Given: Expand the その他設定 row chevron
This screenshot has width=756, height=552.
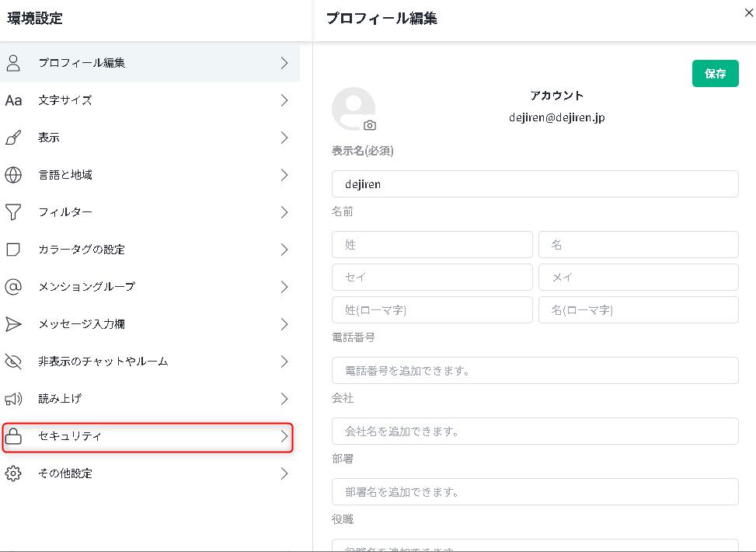Looking at the screenshot, I should click(x=284, y=473).
